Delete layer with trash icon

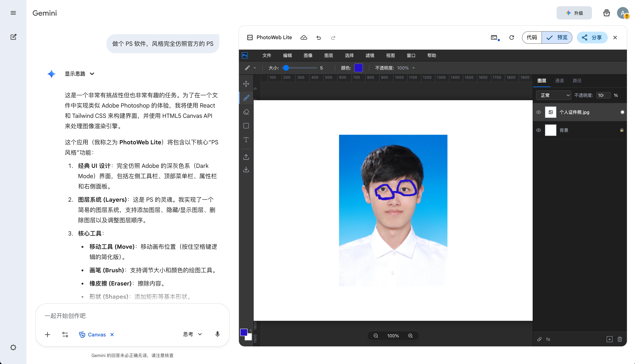coord(620,339)
